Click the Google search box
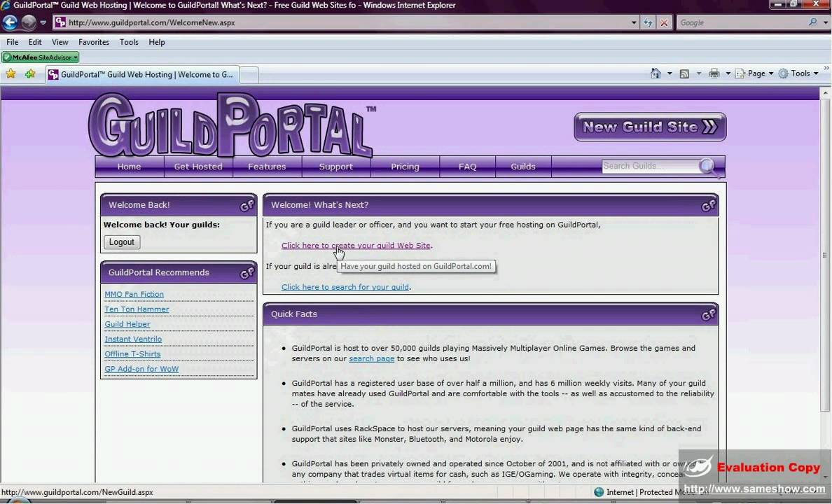This screenshot has height=504, width=832. 742,23
